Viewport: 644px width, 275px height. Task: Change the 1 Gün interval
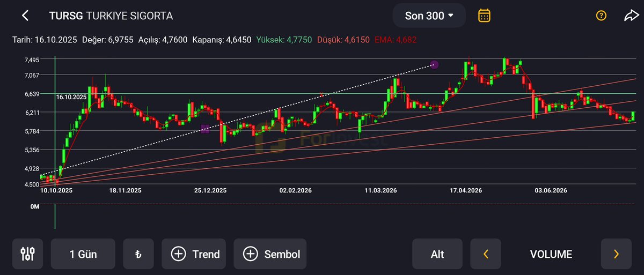pyautogui.click(x=83, y=254)
